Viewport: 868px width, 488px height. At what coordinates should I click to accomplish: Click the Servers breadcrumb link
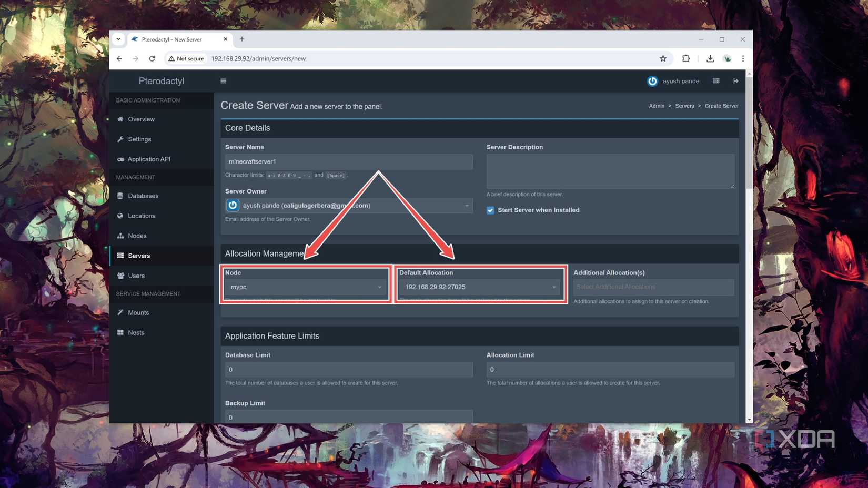click(x=684, y=106)
